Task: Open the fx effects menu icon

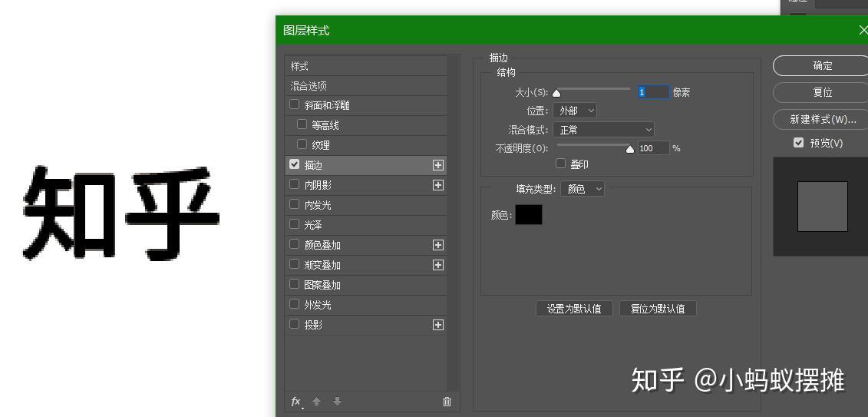Action: tap(297, 402)
